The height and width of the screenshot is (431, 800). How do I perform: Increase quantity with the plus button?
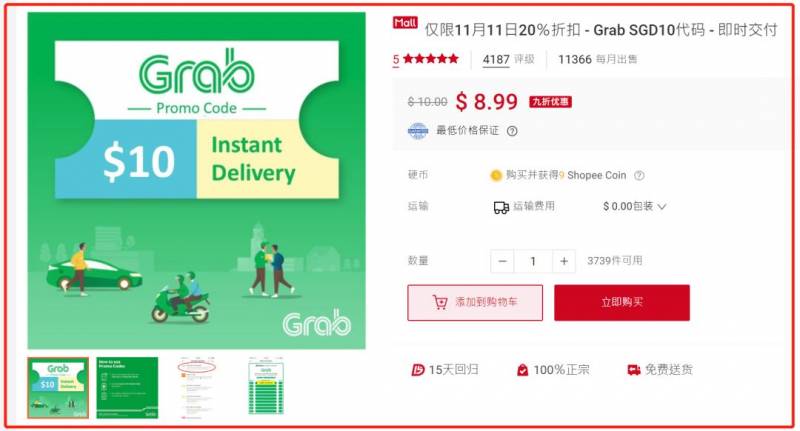point(564,261)
